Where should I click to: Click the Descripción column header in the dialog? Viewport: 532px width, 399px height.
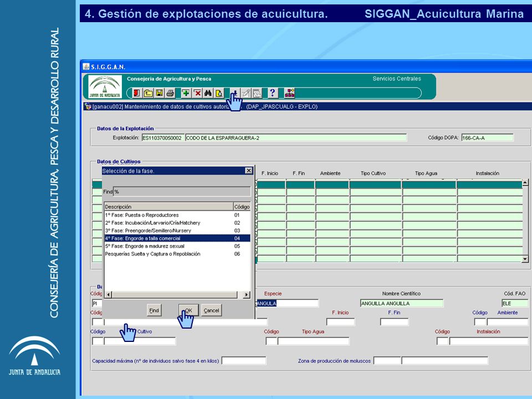click(x=168, y=207)
